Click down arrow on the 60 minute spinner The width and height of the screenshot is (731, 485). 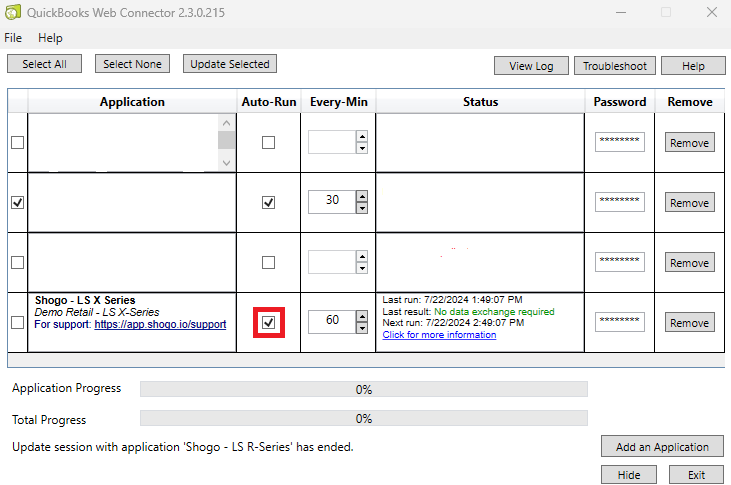pyautogui.click(x=362, y=328)
